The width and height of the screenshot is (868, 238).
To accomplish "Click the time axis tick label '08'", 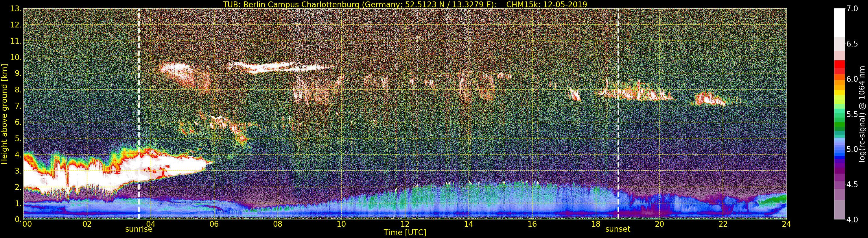I will click(x=278, y=224).
